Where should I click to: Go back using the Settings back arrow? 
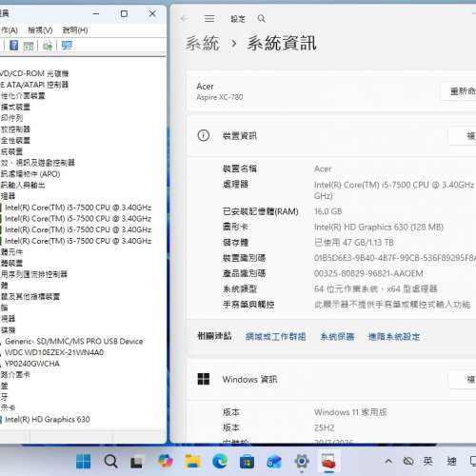click(x=185, y=19)
